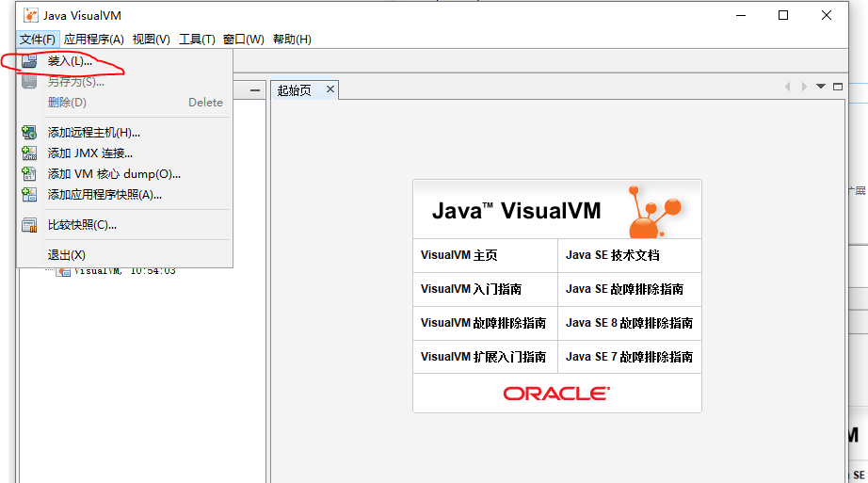Open the VisualVM 入门指南 link
Image resolution: width=868 pixels, height=483 pixels.
(471, 289)
